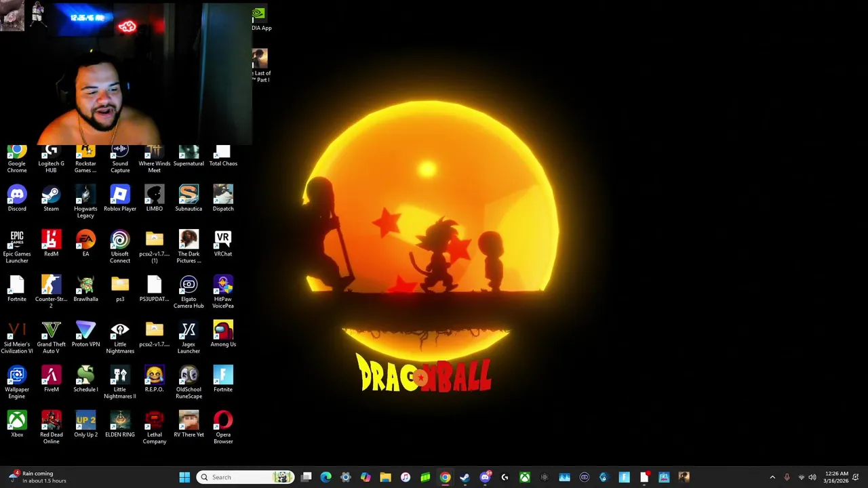Viewport: 868px width, 488px height.
Task: Switch to Chrome in taskbar
Action: point(445,477)
